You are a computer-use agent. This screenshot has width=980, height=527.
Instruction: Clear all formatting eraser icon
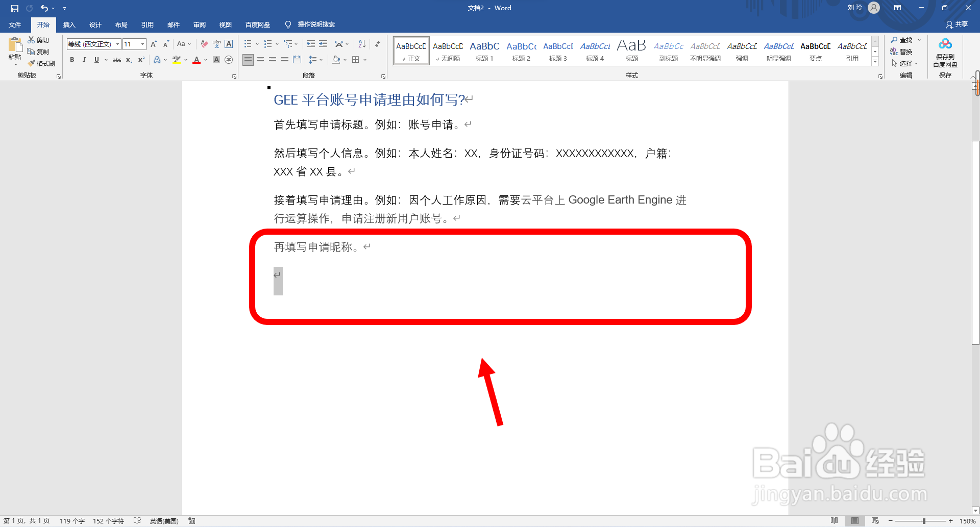204,44
